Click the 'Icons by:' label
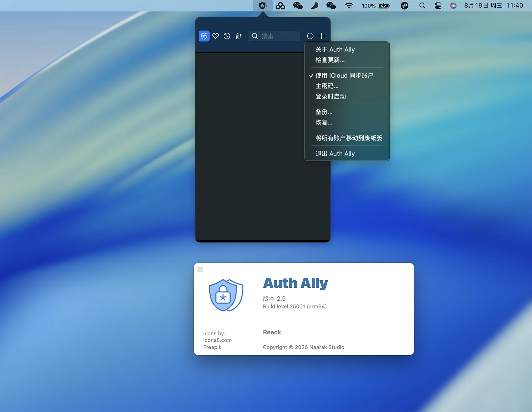The width and height of the screenshot is (532, 412). coord(214,333)
